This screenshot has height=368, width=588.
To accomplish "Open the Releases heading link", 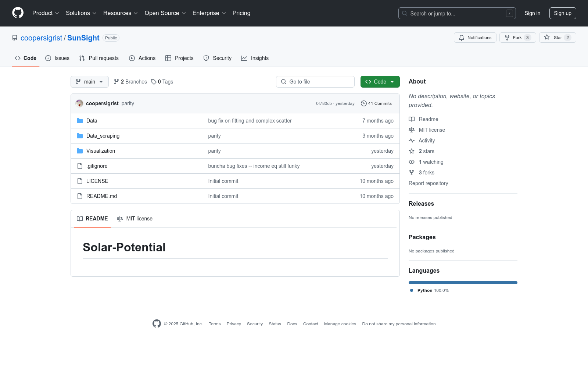I will pyautogui.click(x=421, y=204).
